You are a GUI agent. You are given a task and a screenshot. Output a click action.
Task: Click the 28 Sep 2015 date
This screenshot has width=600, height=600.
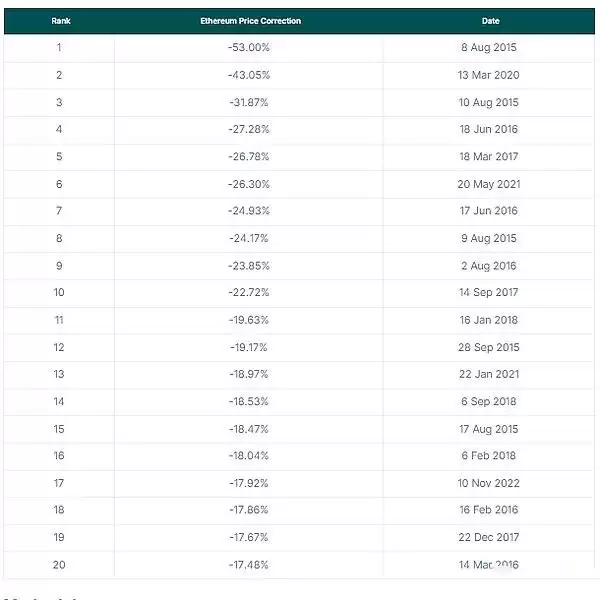(489, 347)
